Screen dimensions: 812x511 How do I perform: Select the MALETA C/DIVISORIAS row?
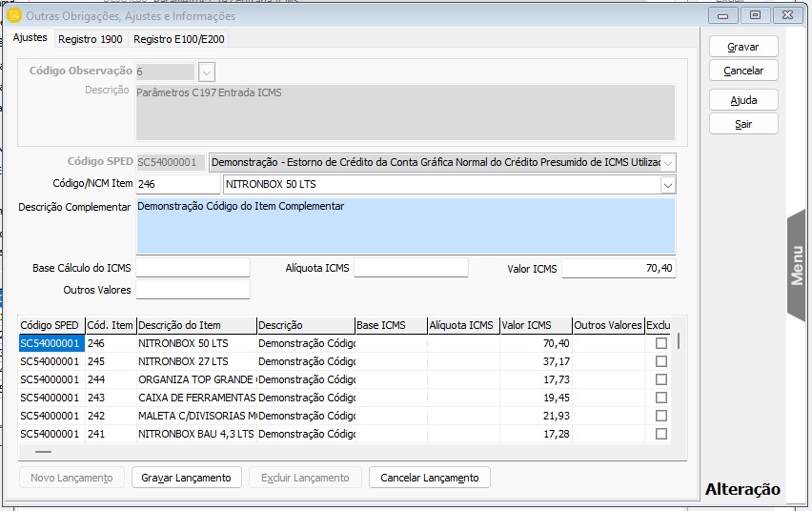tap(196, 416)
